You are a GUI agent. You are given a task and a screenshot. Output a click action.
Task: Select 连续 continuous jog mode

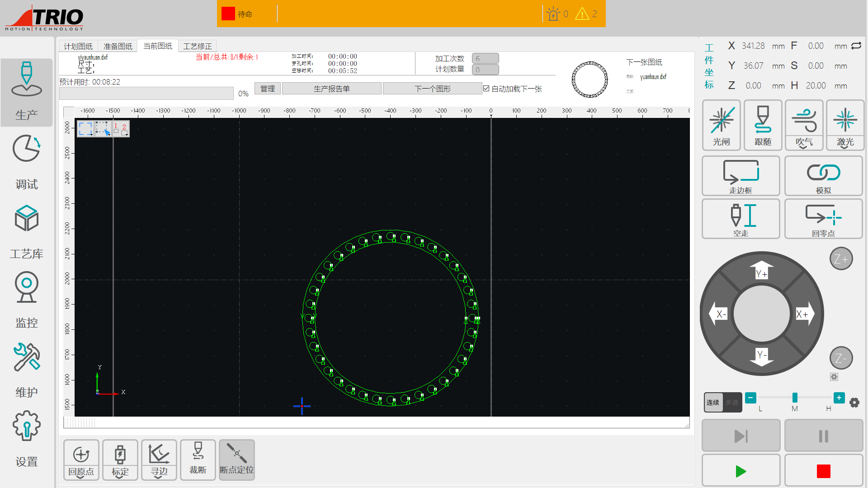click(x=713, y=402)
